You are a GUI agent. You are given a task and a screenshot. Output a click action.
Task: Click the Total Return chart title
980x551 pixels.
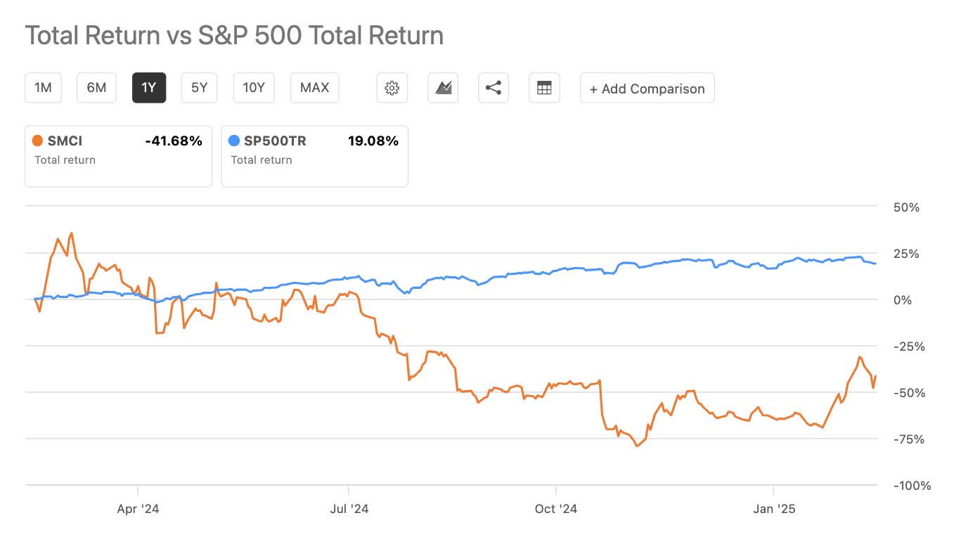[234, 35]
